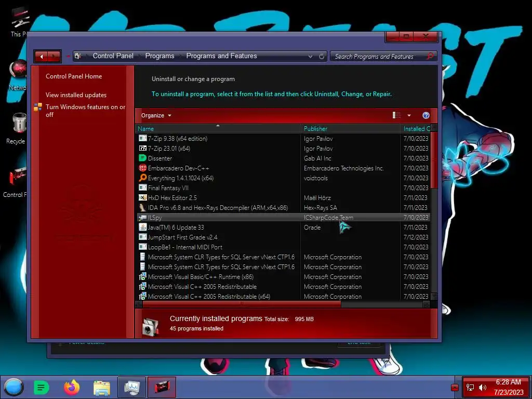Click the JumpStart First Grade icon
The image size is (532, 399).
[x=142, y=237]
